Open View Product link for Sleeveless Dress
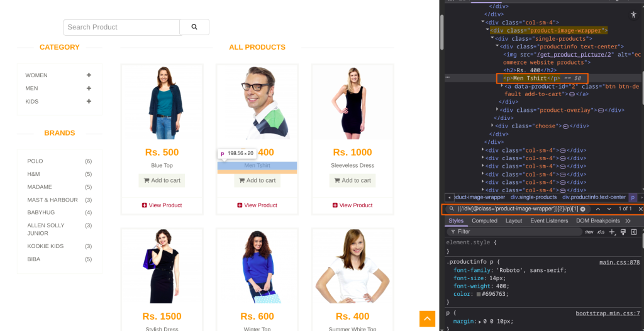The width and height of the screenshot is (644, 331). pos(353,205)
